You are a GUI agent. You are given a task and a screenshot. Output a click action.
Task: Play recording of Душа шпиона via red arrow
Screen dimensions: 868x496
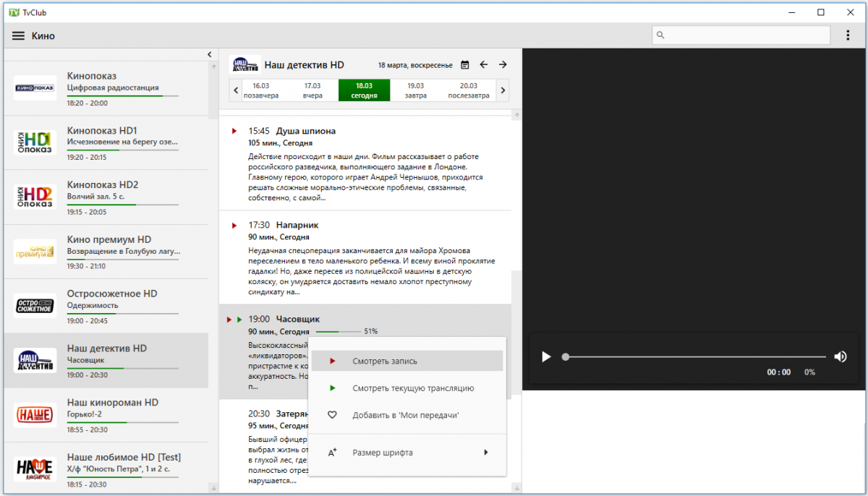234,131
